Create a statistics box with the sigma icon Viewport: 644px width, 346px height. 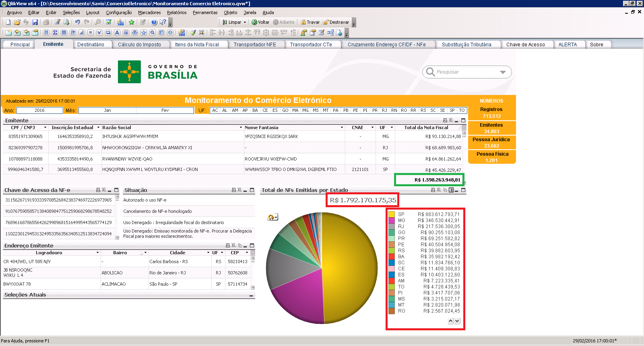click(55, 33)
